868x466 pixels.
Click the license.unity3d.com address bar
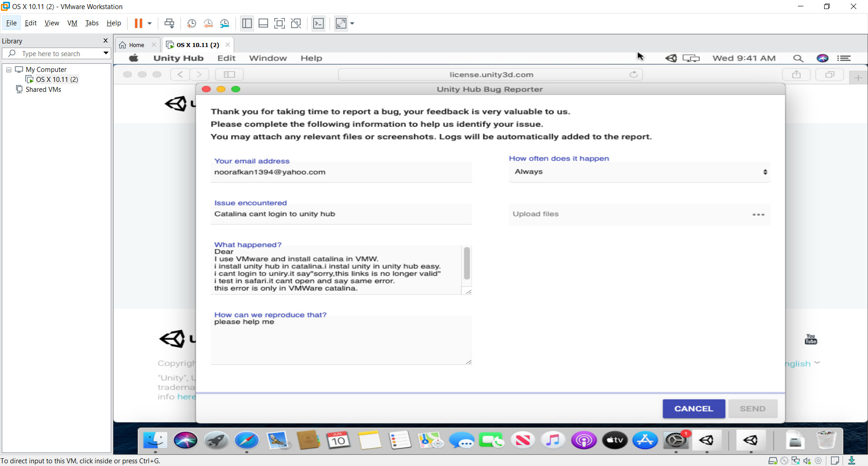(x=491, y=75)
